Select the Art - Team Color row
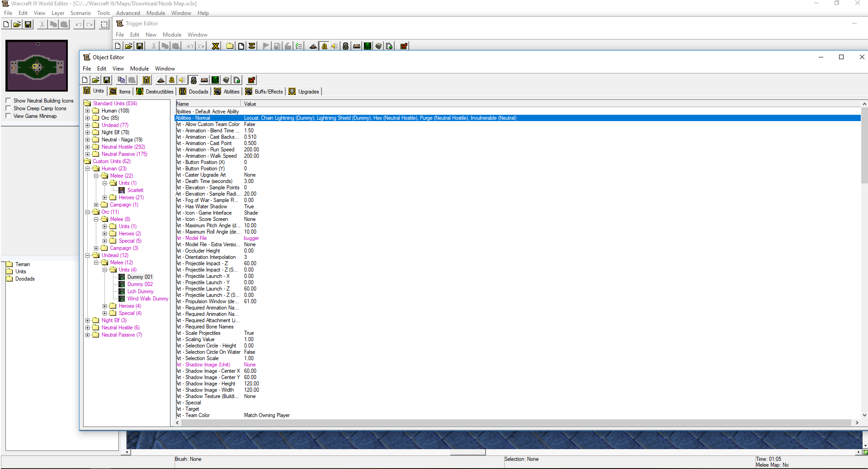 [518, 415]
